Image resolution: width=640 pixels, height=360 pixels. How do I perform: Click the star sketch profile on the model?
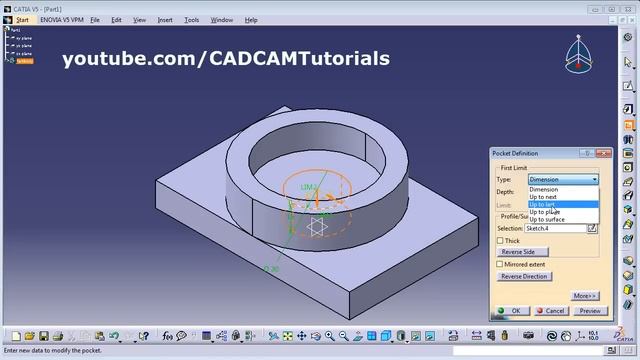317,227
